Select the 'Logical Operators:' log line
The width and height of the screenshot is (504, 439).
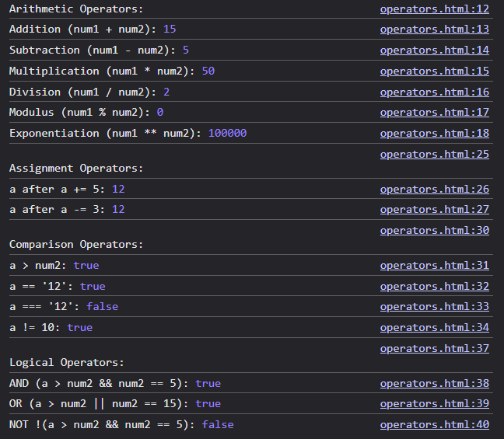[67, 363]
